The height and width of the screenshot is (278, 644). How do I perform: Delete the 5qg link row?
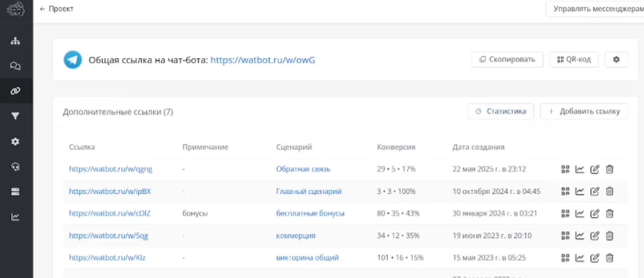click(x=609, y=235)
